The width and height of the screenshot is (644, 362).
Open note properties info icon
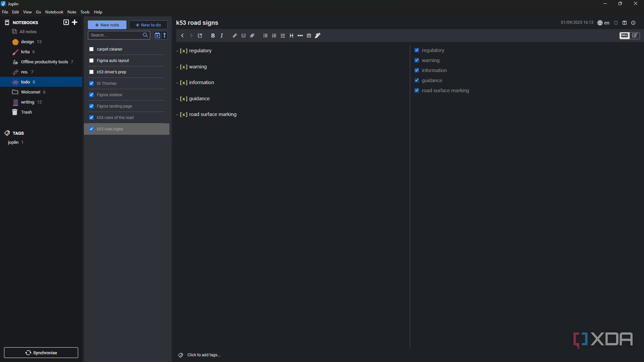click(x=633, y=23)
